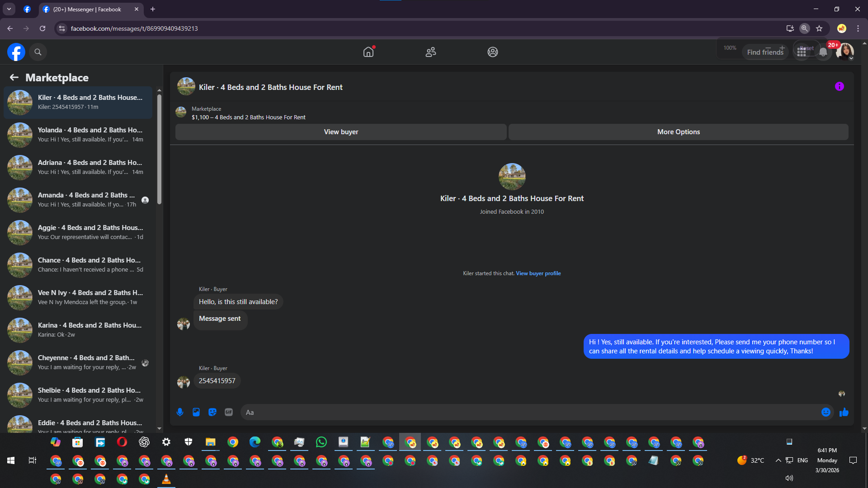The height and width of the screenshot is (488, 868).
Task: Click the More Options button
Action: click(678, 132)
